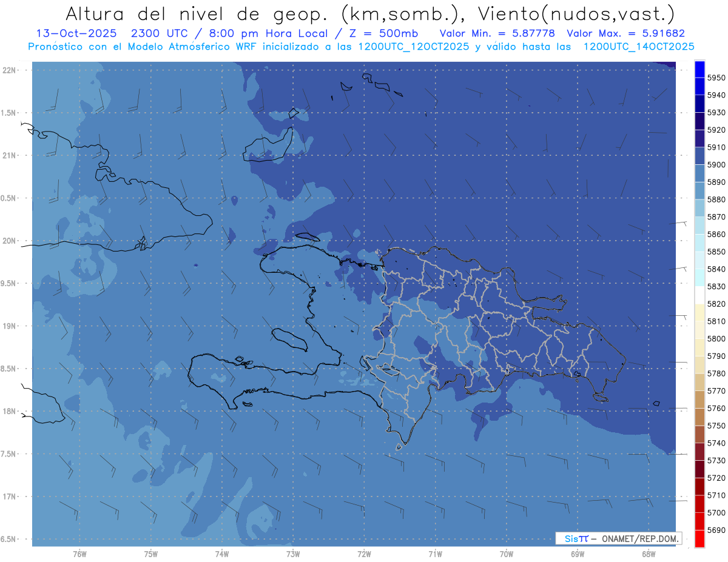Click the 22N latitude axis label
This screenshot has height=562, width=728.
(x=10, y=70)
